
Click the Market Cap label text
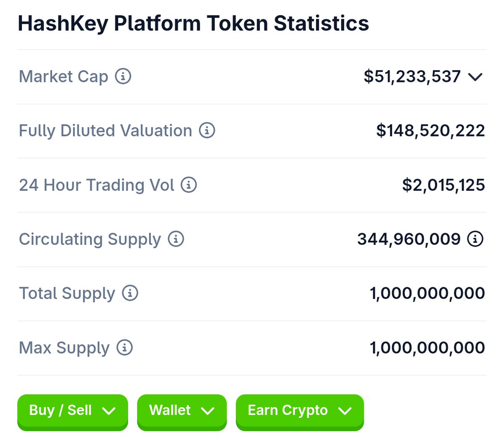(63, 77)
